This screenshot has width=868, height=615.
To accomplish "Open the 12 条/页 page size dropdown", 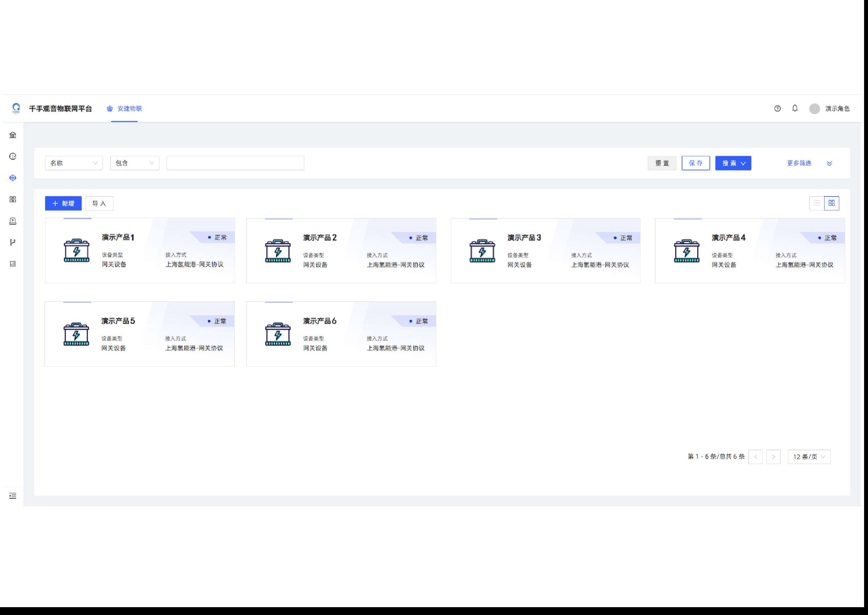I will (x=809, y=457).
